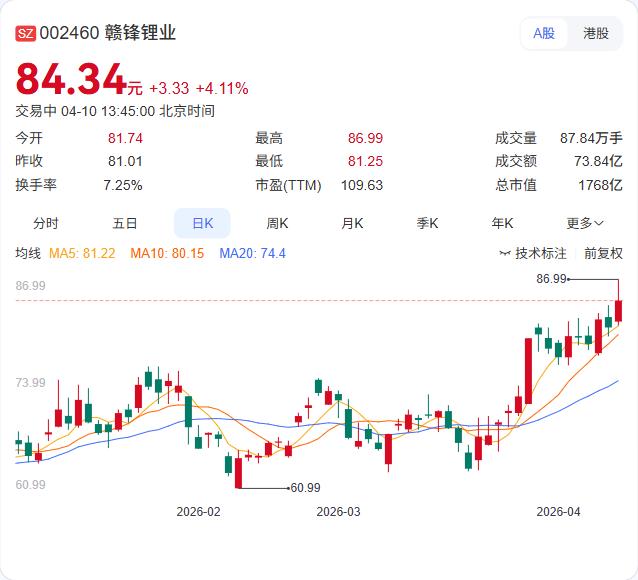
Task: Click the +4.11% change value
Action: point(222,88)
